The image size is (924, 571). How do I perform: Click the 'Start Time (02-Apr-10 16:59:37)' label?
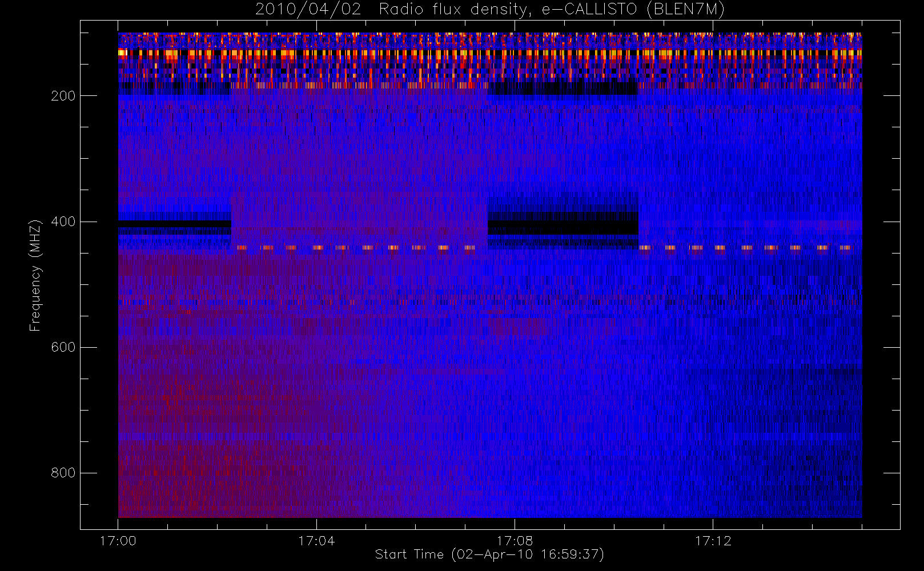pos(489,554)
